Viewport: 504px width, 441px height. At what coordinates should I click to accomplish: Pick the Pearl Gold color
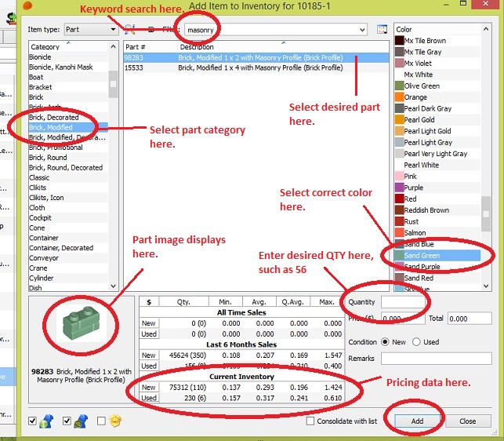(x=437, y=120)
